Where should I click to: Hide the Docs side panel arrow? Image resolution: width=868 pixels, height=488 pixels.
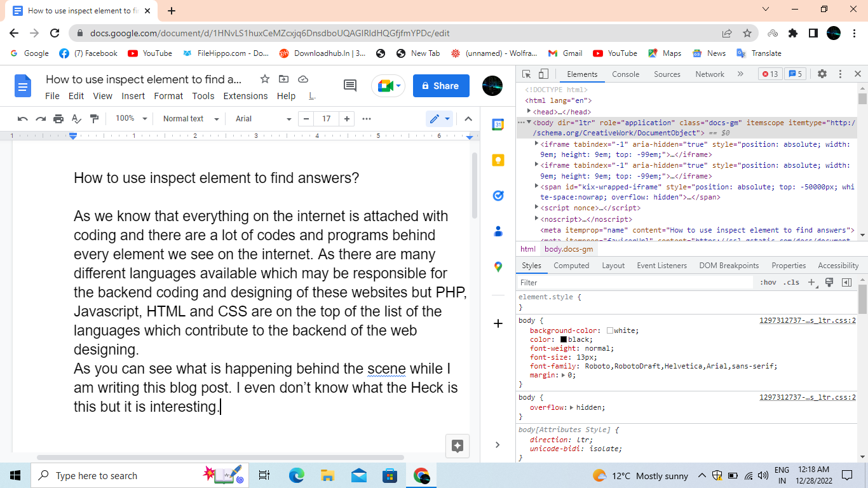pyautogui.click(x=498, y=445)
